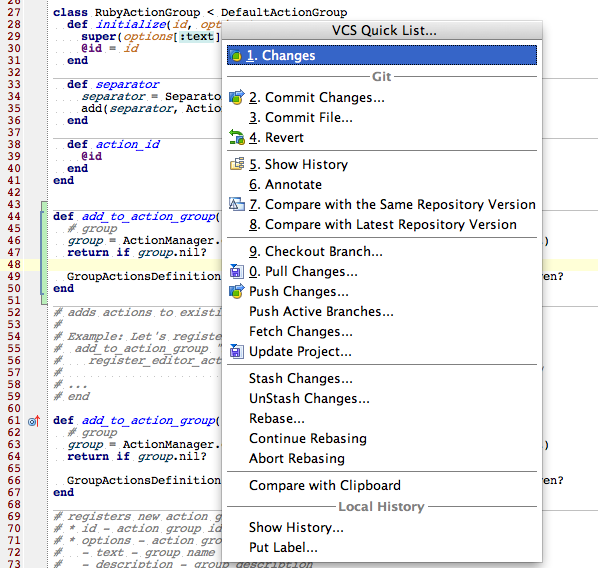
Task: Select '6. Annotate'
Action: point(286,185)
